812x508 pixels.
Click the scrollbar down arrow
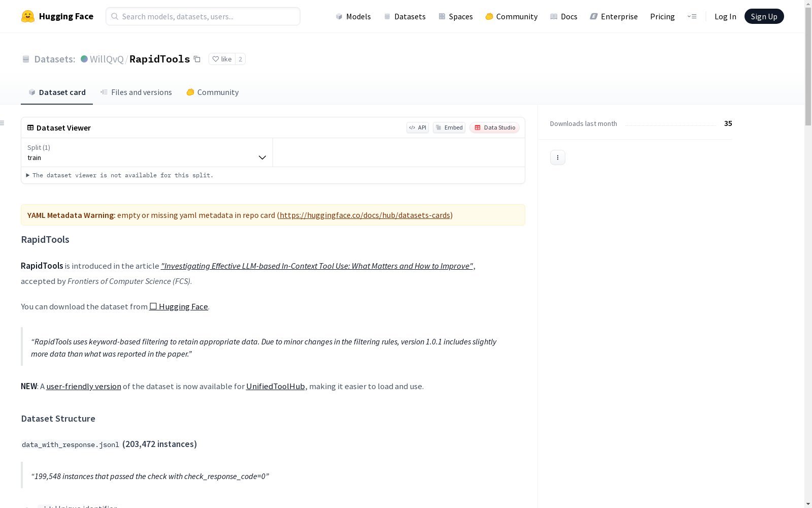pos(808,504)
